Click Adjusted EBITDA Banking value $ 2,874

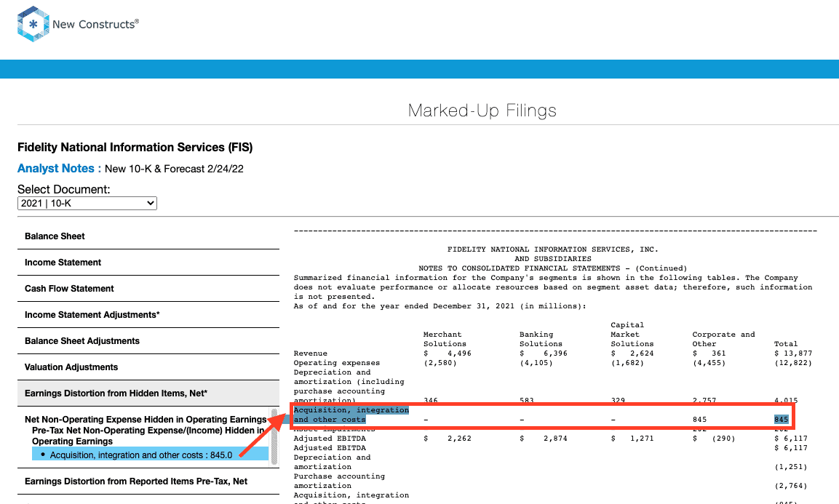543,439
